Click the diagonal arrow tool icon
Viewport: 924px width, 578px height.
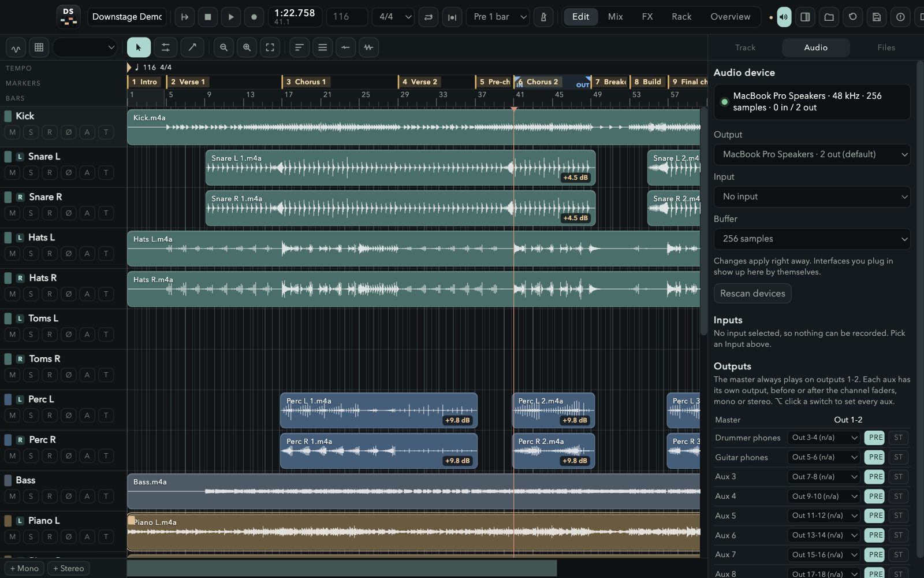pyautogui.click(x=192, y=47)
